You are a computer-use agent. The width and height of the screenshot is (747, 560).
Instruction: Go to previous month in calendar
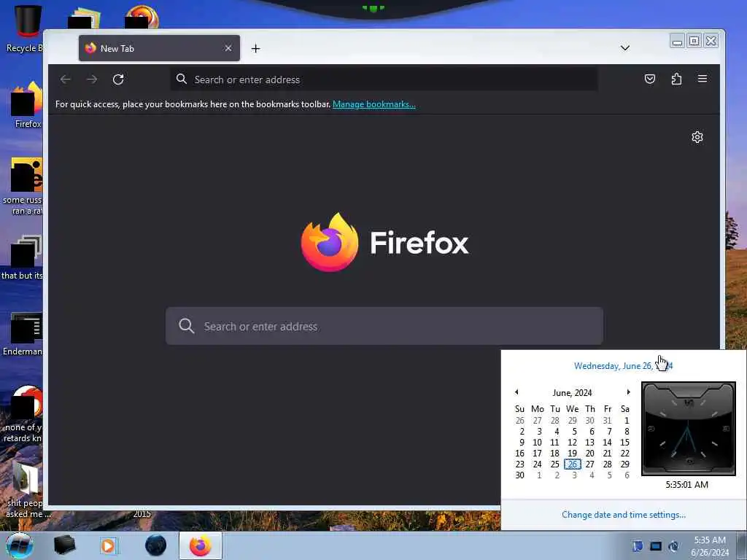click(x=516, y=392)
